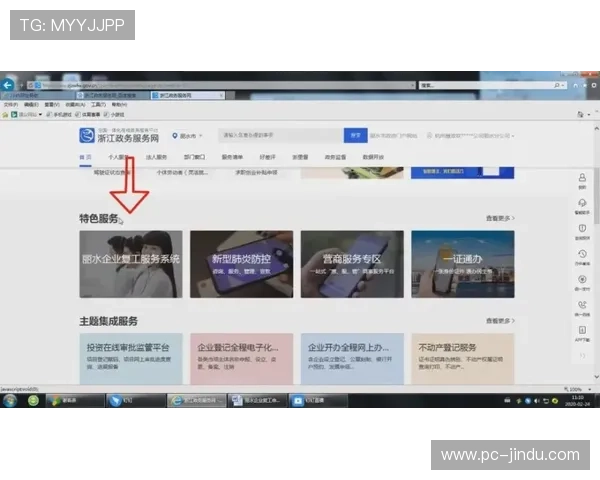Click the phone hotline icon in right sidebar
Image resolution: width=600 pixels, height=480 pixels.
point(582,305)
